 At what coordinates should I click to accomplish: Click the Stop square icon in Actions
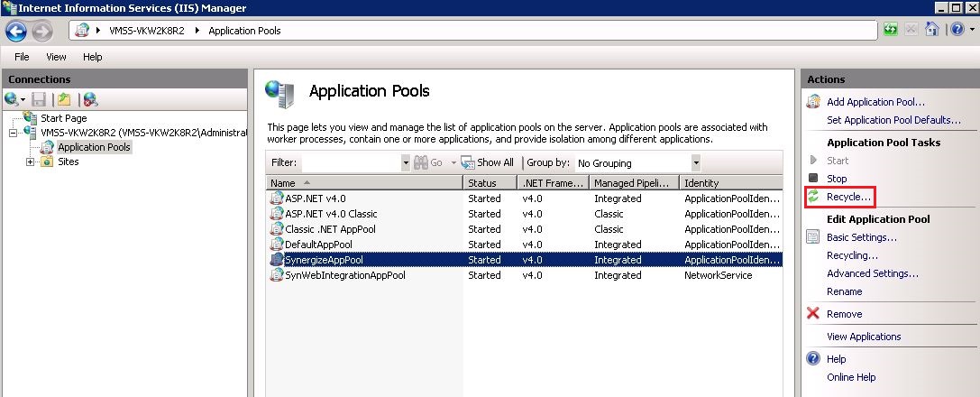[813, 178]
